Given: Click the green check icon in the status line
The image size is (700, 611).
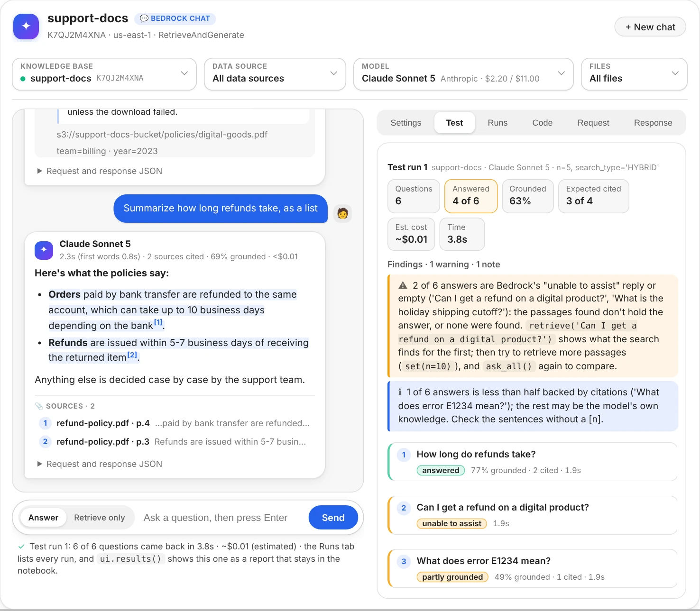Looking at the screenshot, I should coord(21,547).
